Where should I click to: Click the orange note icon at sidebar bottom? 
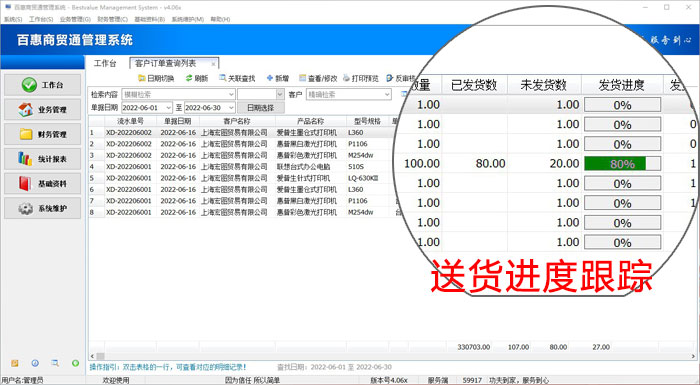[x=15, y=363]
